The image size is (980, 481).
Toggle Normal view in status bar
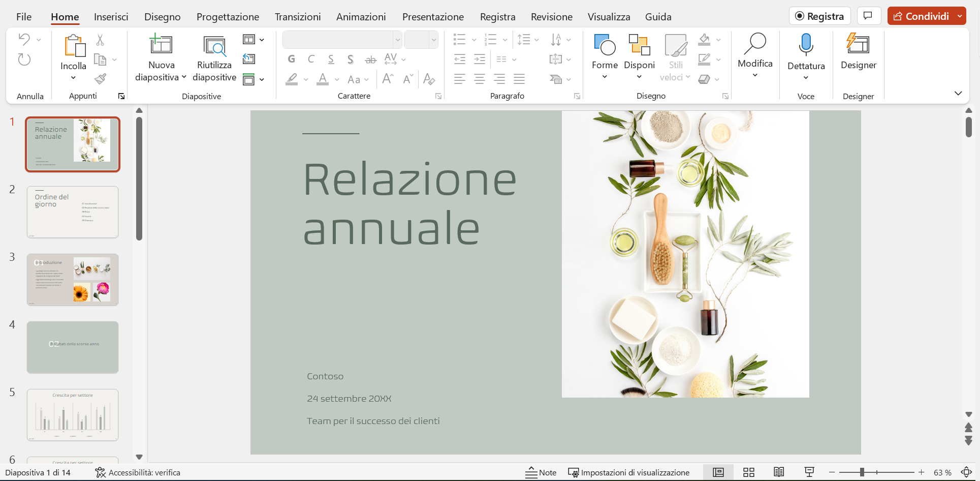pos(718,472)
